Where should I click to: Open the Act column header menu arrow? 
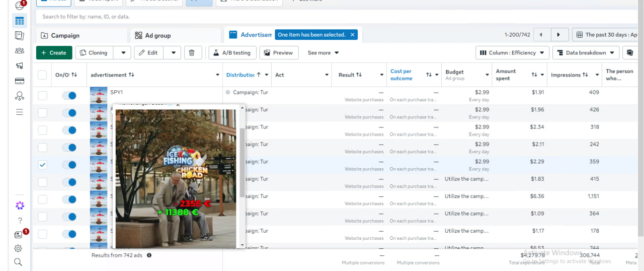pos(327,75)
